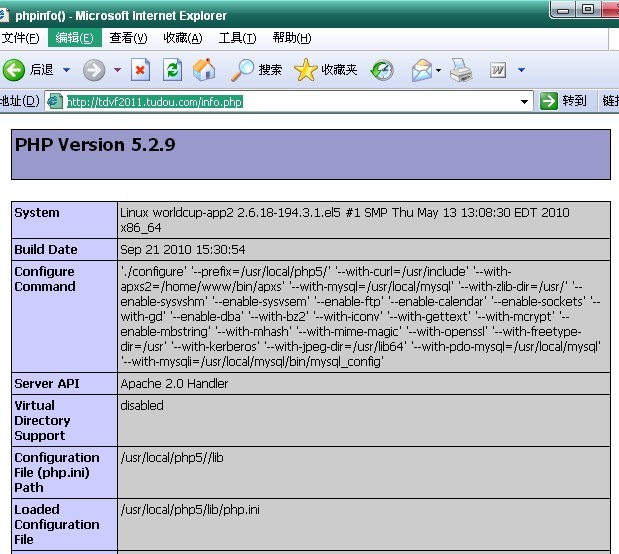Open the Search (搜索) toolbar button
619x554 pixels.
(x=256, y=70)
